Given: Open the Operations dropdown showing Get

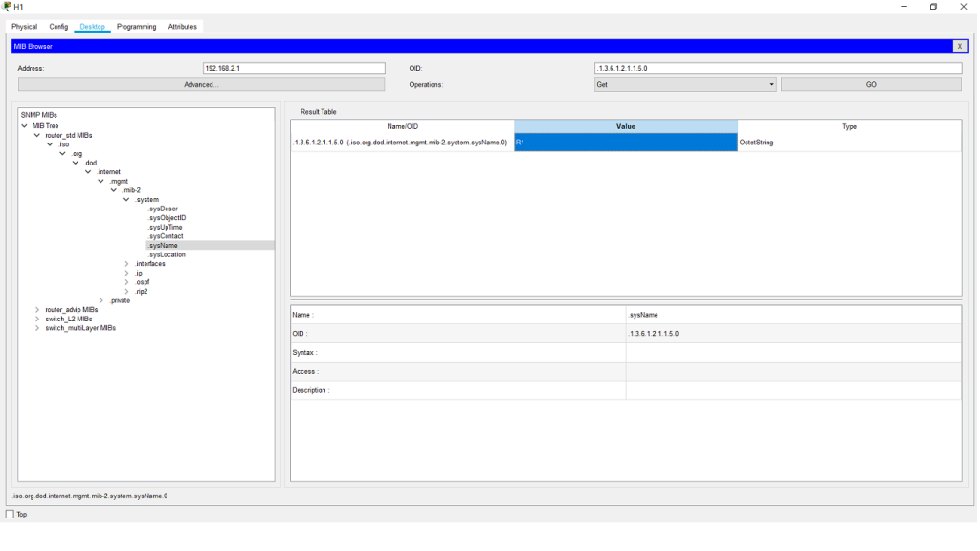Looking at the screenshot, I should 684,85.
